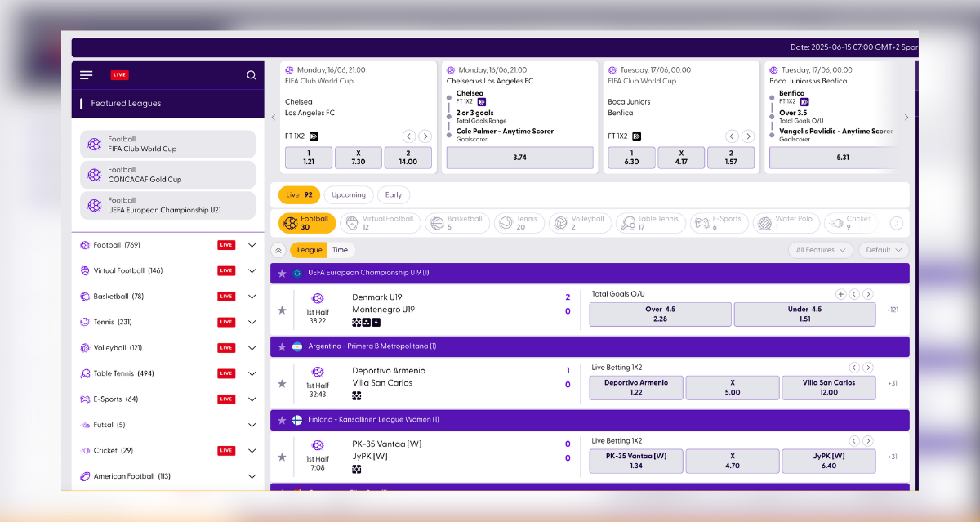Previous market arrow for PK-35 Vantaa
This screenshot has width=980, height=522.
tap(854, 441)
